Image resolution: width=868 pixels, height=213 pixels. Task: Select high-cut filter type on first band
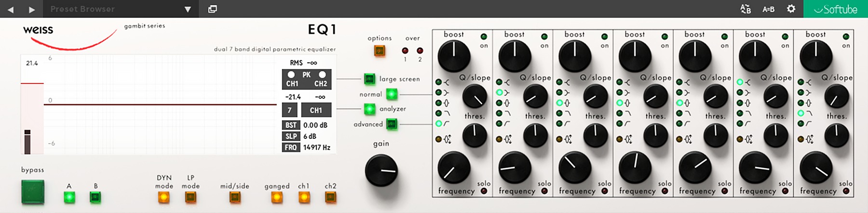tap(439, 113)
